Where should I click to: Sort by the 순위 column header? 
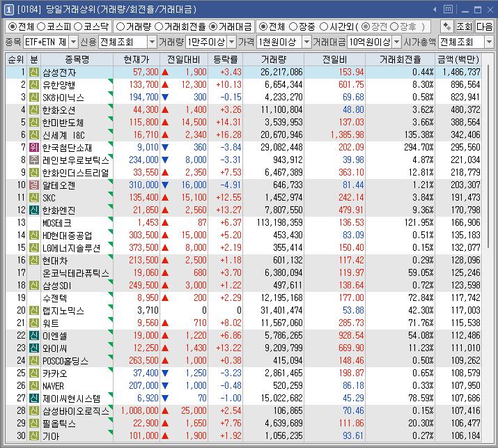tap(16, 59)
